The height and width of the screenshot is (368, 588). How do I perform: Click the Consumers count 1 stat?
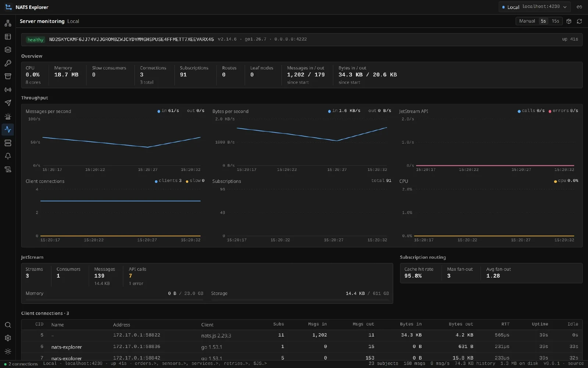[68, 273]
